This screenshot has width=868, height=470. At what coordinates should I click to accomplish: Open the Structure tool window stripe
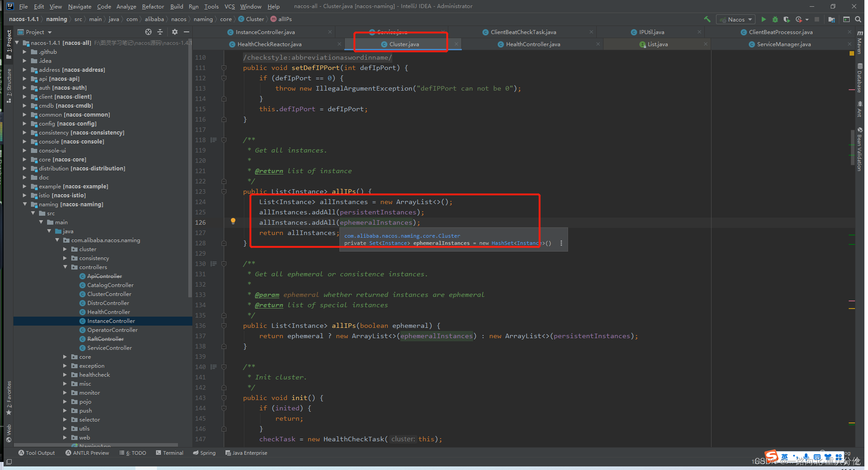point(9,86)
